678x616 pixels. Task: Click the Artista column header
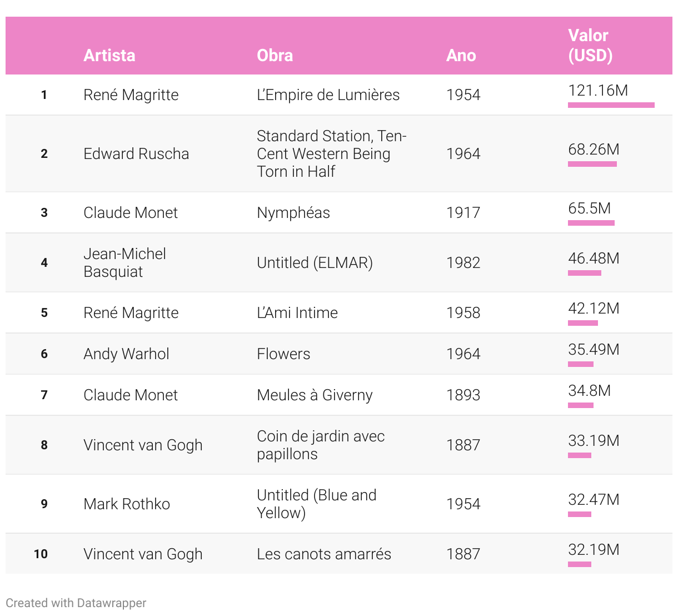109,56
